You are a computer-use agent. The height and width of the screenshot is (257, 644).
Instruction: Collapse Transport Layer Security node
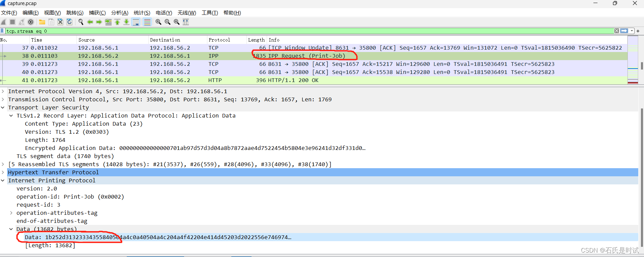point(3,107)
